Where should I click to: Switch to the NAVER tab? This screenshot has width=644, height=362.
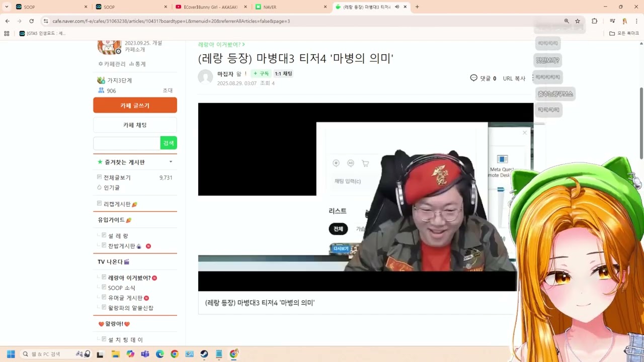point(291,7)
